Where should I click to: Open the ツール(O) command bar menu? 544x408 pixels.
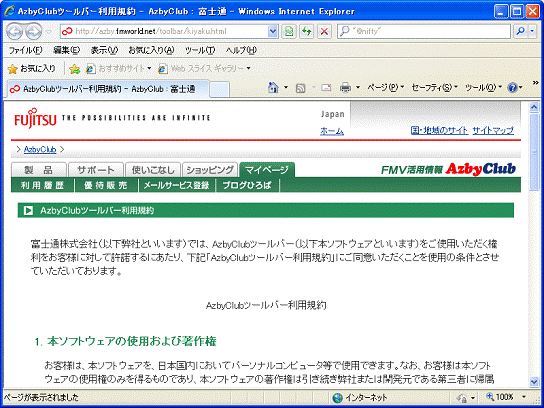[x=483, y=87]
